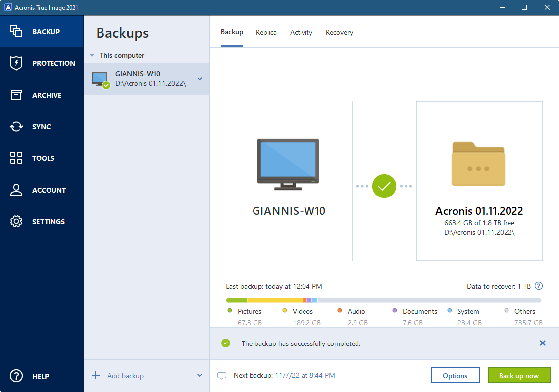Viewport: 559px width, 392px height.
Task: Click the green check icon in status message
Action: point(226,343)
